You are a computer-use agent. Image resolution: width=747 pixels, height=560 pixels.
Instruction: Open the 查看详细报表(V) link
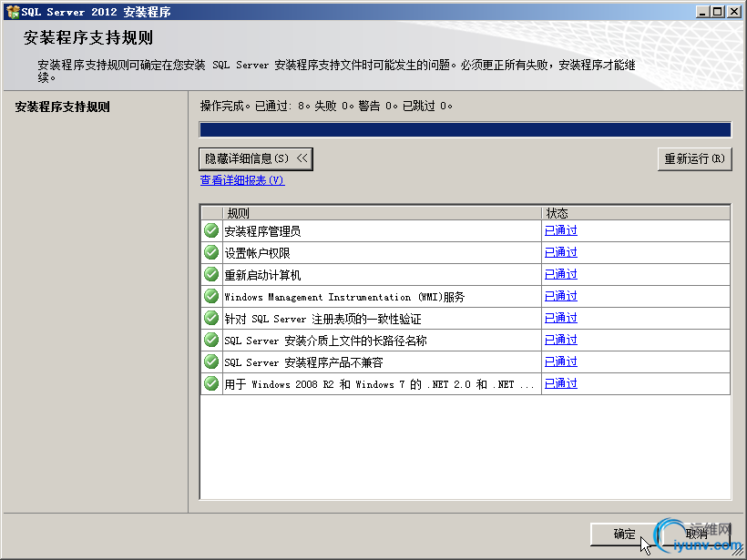pos(242,180)
